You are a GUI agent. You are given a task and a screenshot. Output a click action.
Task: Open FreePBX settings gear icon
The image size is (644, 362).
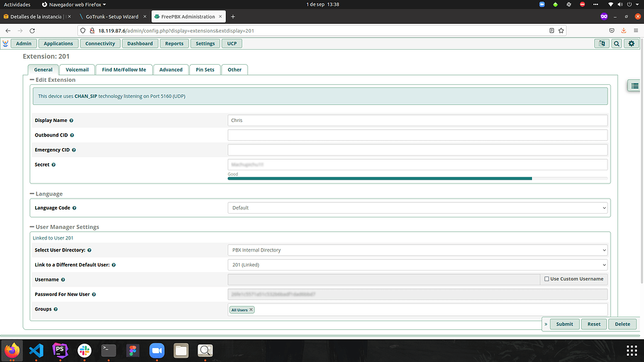point(631,43)
